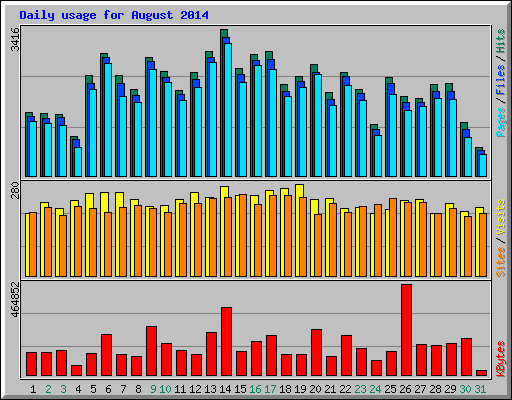Select day 13 on the x-axis

210,389
